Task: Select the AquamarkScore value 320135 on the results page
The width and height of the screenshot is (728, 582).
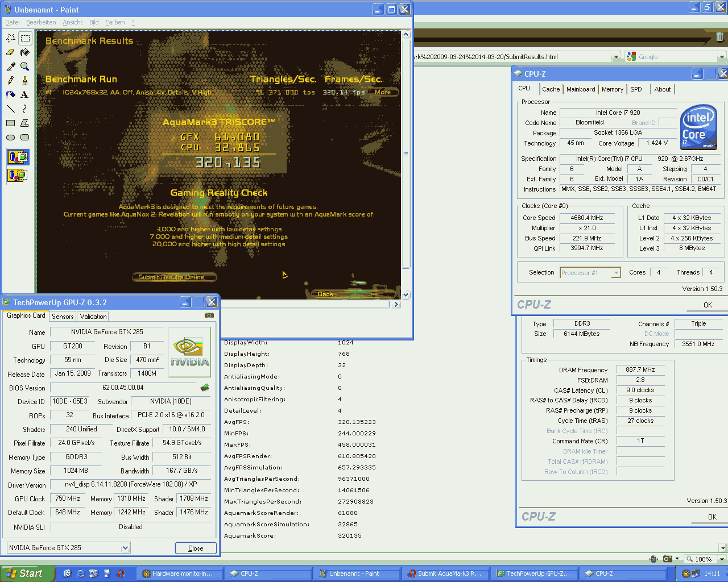Action: 350,536
